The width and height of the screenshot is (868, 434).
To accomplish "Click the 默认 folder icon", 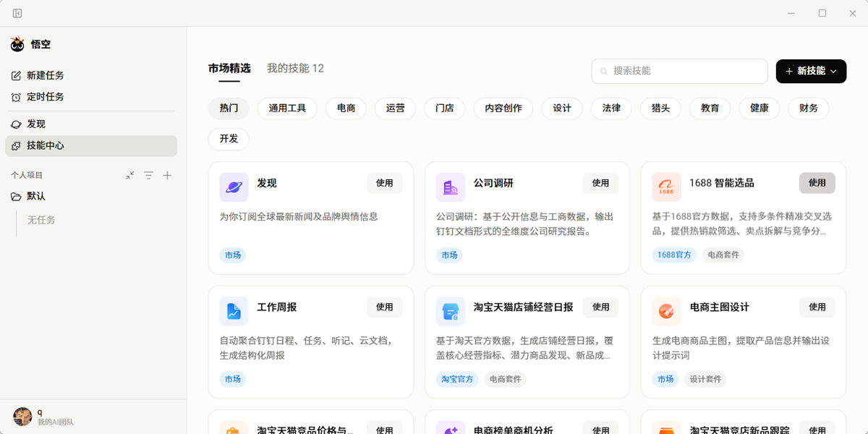I will click(x=16, y=197).
